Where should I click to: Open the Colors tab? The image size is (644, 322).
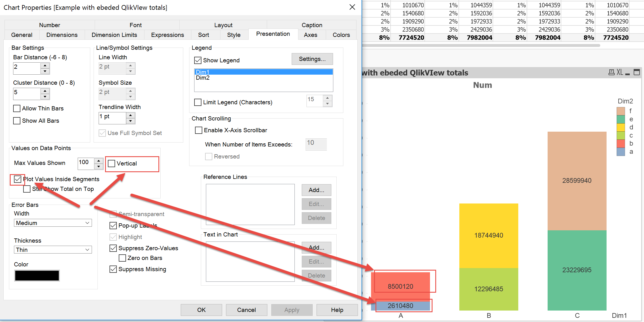point(341,35)
